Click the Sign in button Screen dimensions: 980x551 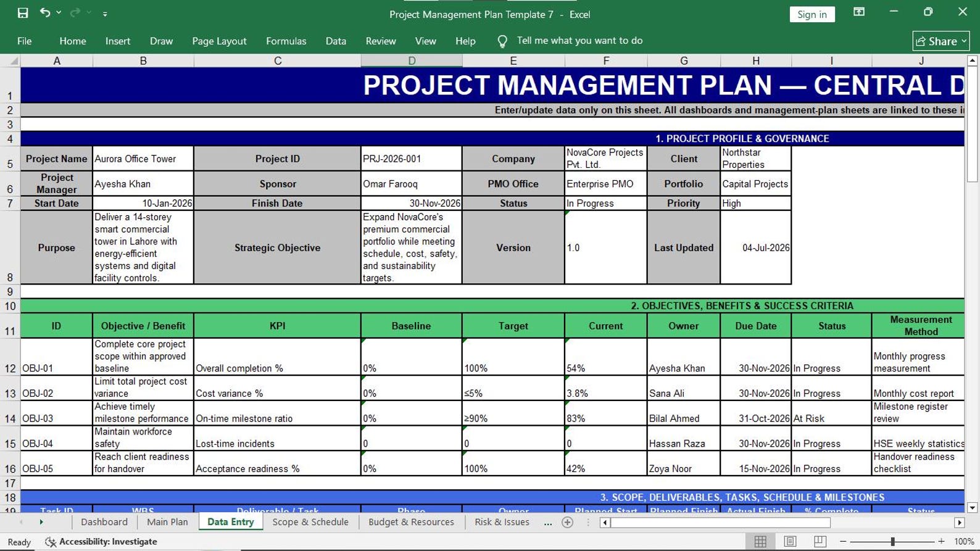tap(812, 14)
